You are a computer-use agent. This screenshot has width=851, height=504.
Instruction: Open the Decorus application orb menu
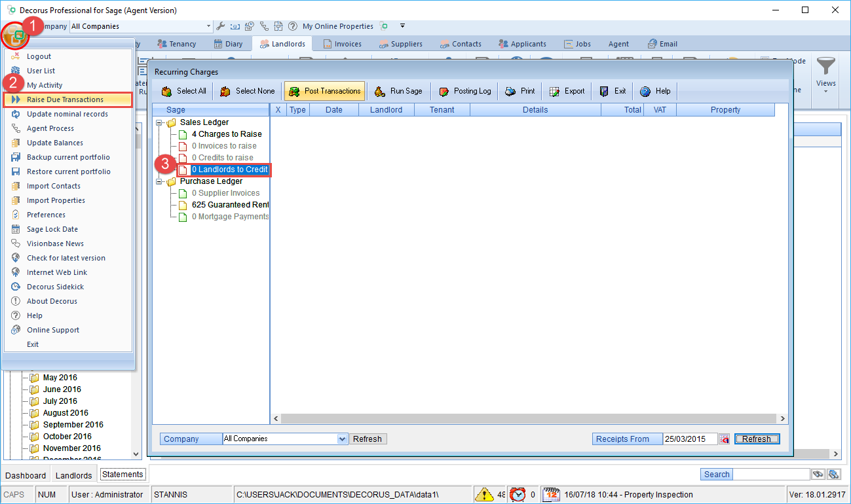(14, 35)
